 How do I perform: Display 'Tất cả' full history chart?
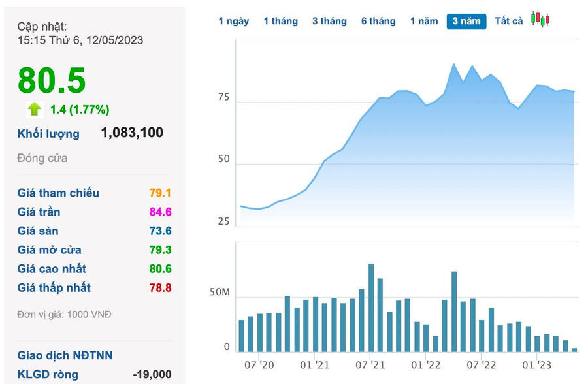[x=509, y=21]
